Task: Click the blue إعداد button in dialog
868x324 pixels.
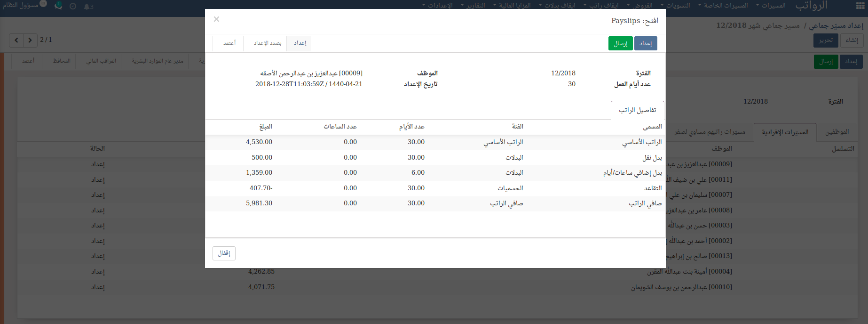Action: pyautogui.click(x=646, y=43)
